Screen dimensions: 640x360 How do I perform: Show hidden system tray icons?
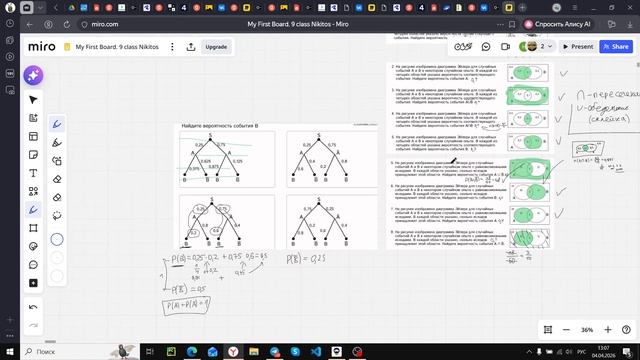(x=529, y=351)
